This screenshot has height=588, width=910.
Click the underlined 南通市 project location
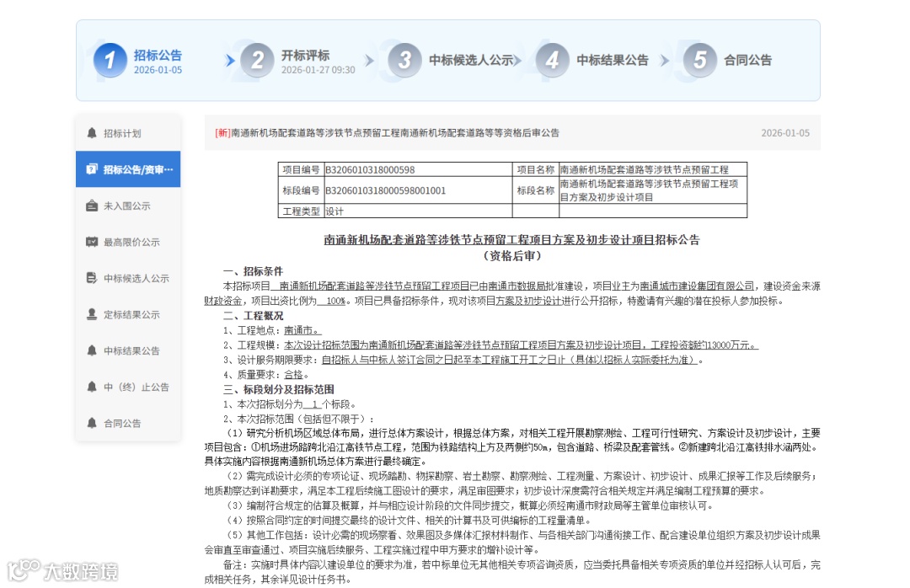click(x=302, y=330)
